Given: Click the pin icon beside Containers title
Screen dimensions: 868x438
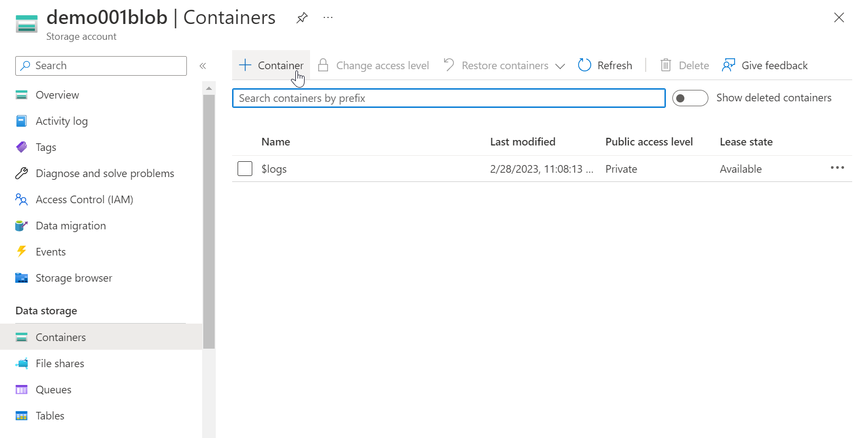Looking at the screenshot, I should click(302, 18).
